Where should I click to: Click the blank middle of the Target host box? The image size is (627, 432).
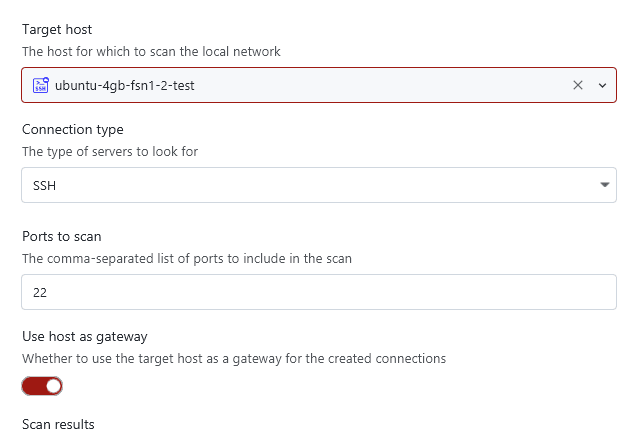coord(380,85)
